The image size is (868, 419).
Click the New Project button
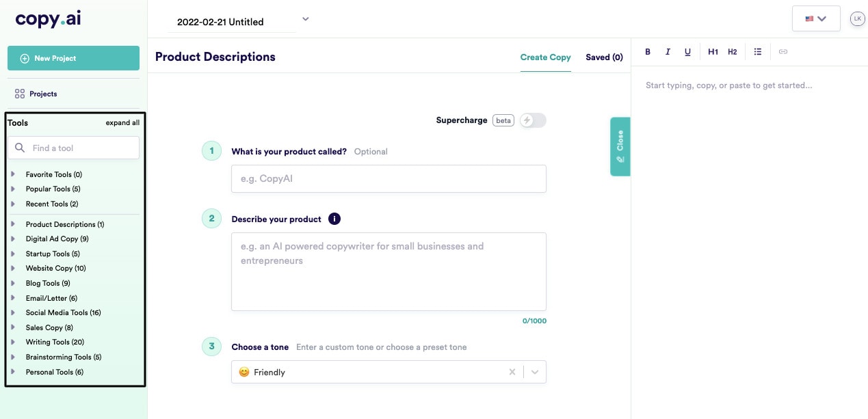(x=73, y=58)
